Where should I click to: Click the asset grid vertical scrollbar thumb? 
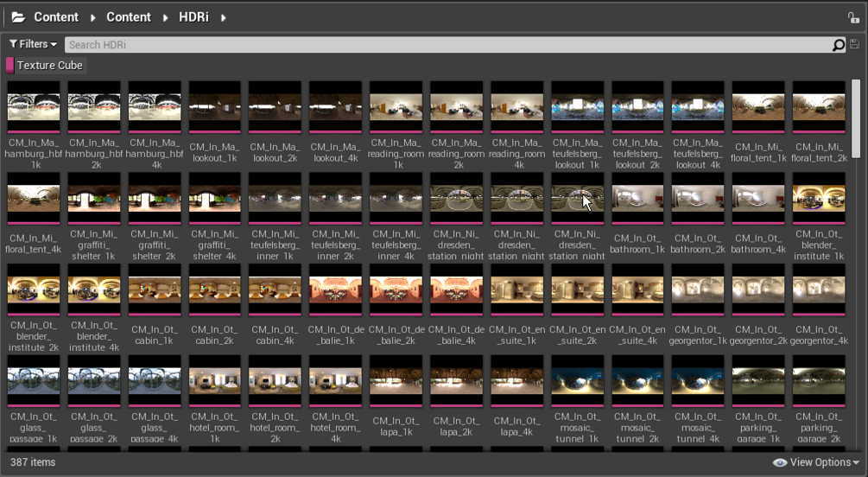[x=856, y=118]
